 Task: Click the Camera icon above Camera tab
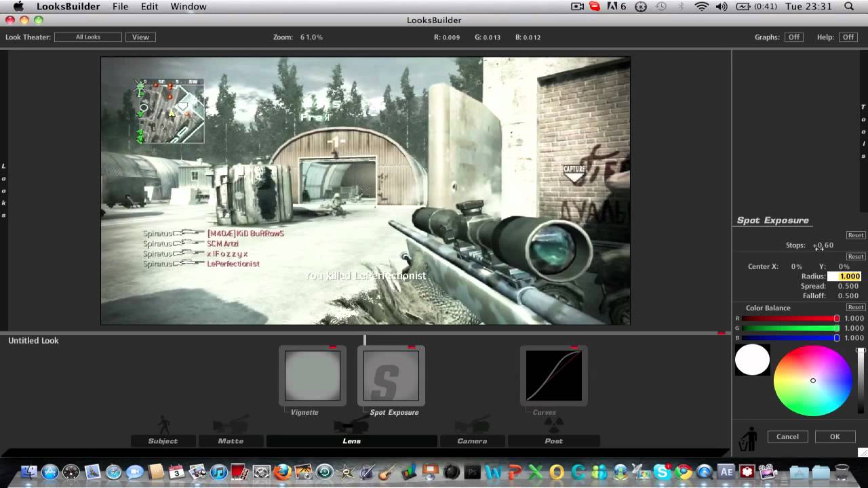pyautogui.click(x=472, y=426)
